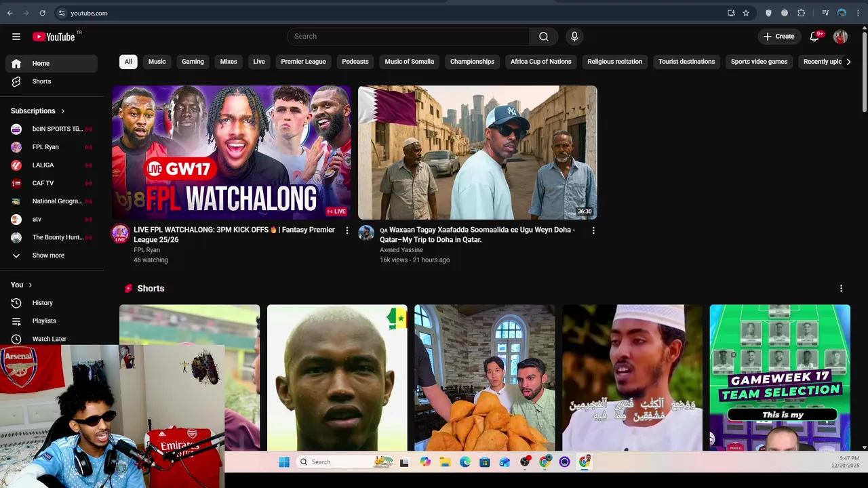Select the Tourist destinations chip

point(686,62)
